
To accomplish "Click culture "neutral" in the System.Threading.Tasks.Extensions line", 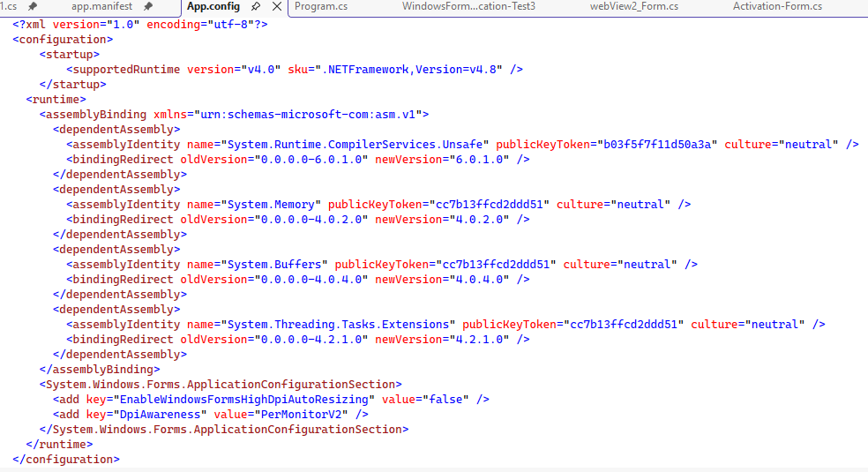I will [774, 325].
